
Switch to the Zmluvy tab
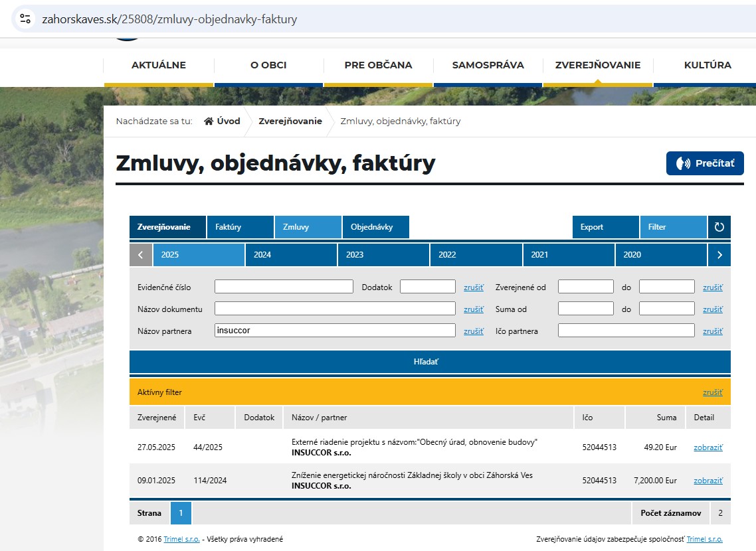click(308, 227)
